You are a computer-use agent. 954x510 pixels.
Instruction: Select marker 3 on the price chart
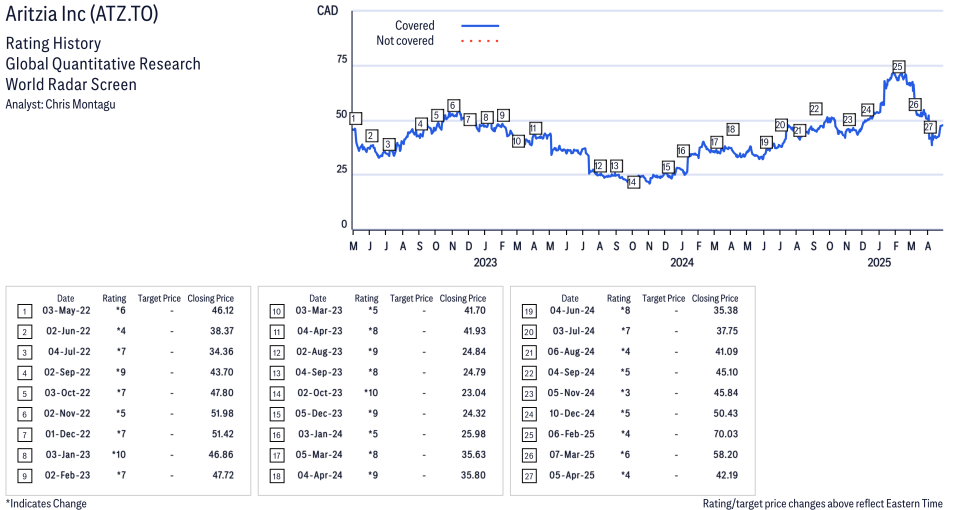click(389, 145)
